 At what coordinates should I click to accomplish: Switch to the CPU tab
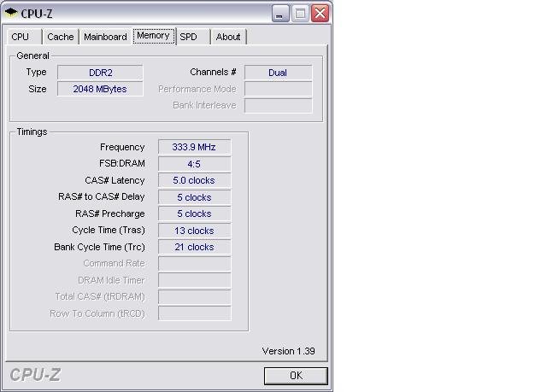tap(21, 37)
